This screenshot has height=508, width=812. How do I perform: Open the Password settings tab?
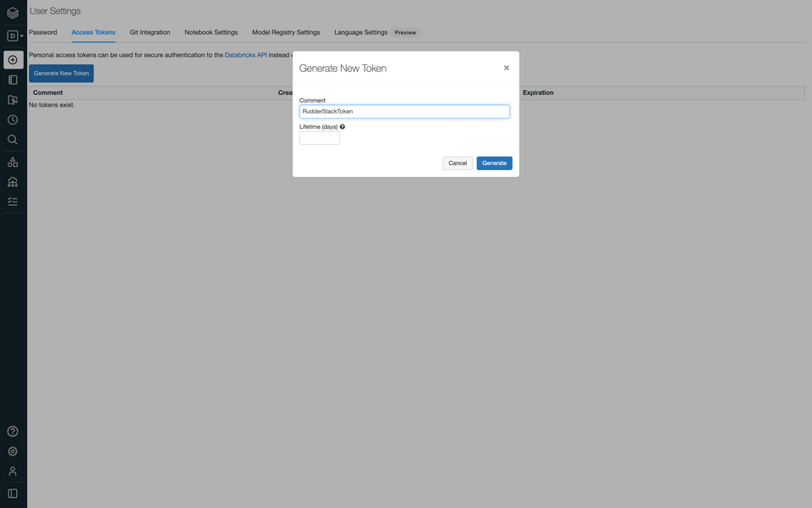pos(43,30)
